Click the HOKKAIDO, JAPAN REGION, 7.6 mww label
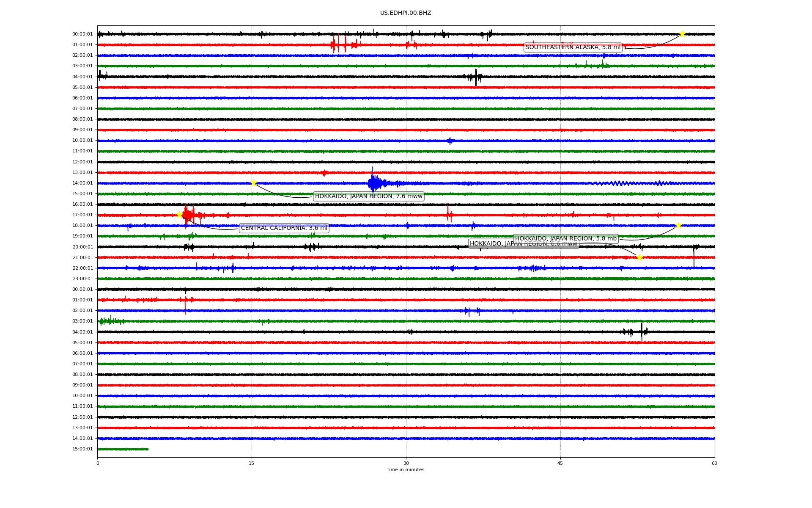 coord(368,196)
